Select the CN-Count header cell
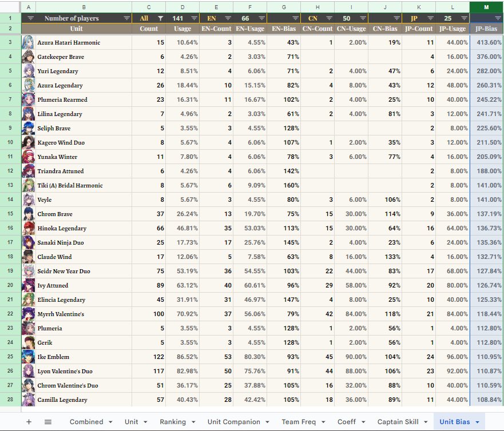Screen dimensions: 504x431 318,29
